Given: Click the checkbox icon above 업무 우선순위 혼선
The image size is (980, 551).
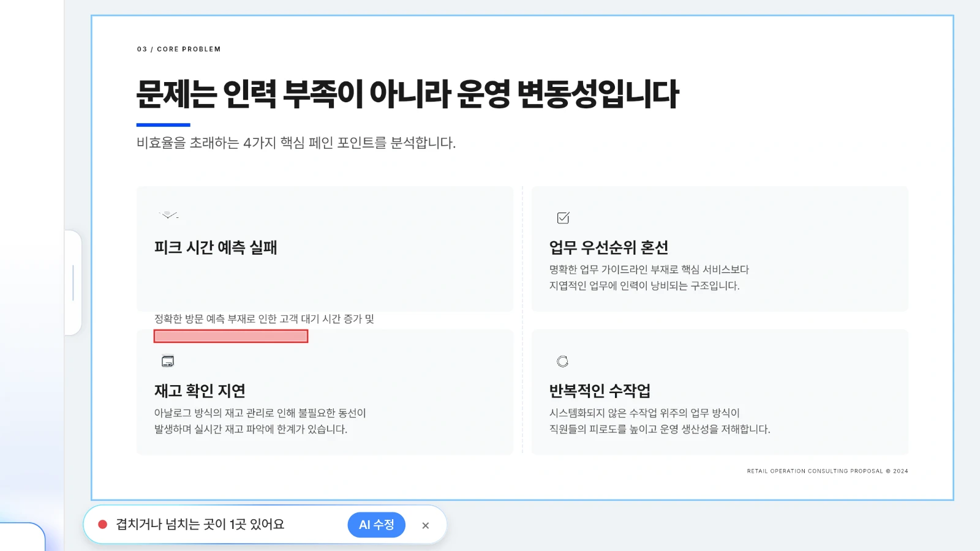Looking at the screenshot, I should [x=563, y=218].
